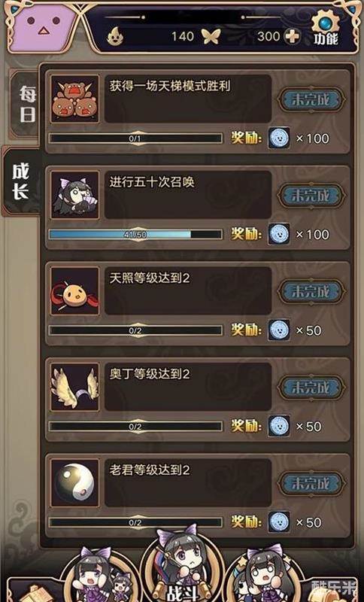The width and height of the screenshot is (364, 602).
Task: Tap the 天照 orange chick icon
Action: click(x=74, y=291)
